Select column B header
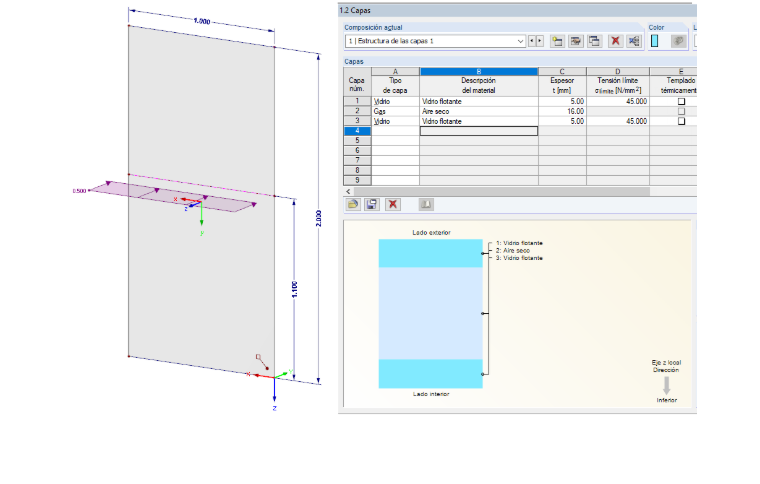This screenshot has height=484, width=760. coord(479,71)
